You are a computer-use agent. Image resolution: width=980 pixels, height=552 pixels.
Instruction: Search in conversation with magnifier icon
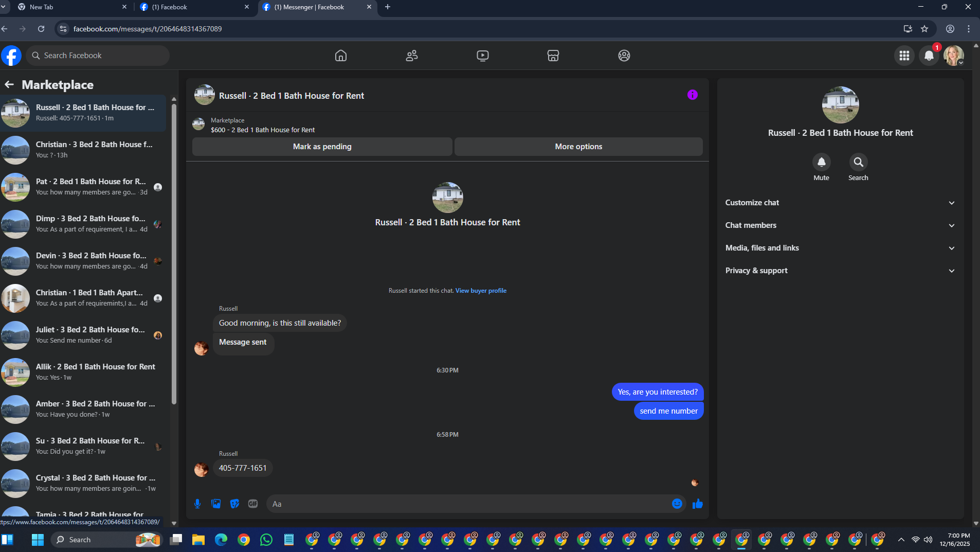point(859,162)
